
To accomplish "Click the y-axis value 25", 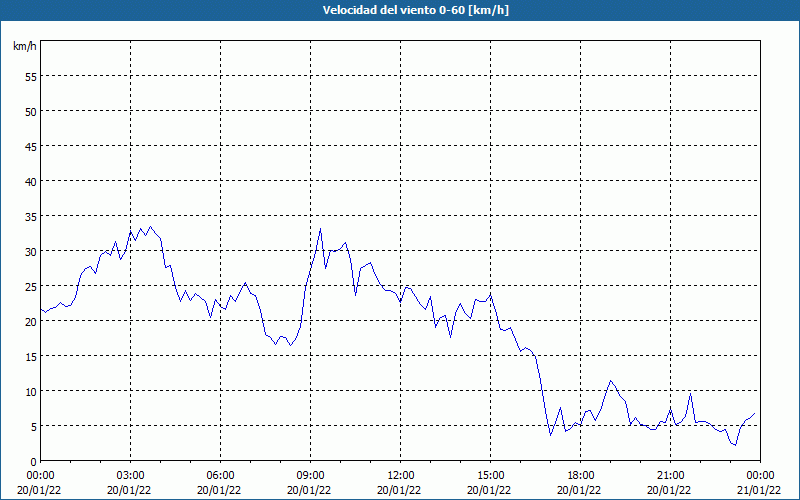I will click(x=31, y=286).
